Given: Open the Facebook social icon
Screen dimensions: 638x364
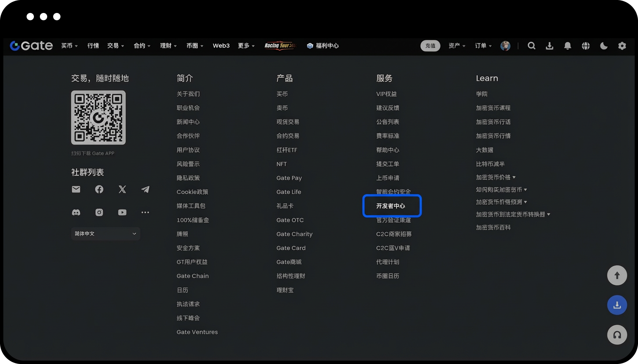Looking at the screenshot, I should (x=99, y=189).
